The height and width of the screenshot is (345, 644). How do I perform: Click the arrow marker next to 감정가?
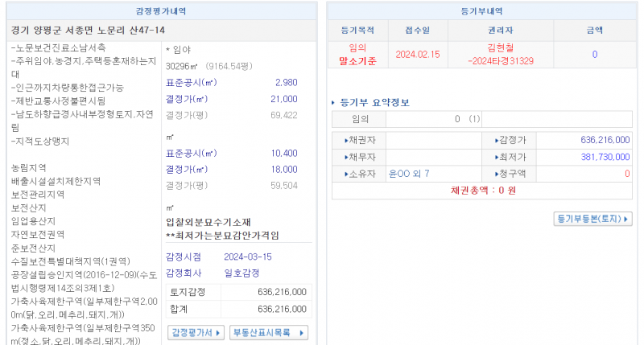496,140
